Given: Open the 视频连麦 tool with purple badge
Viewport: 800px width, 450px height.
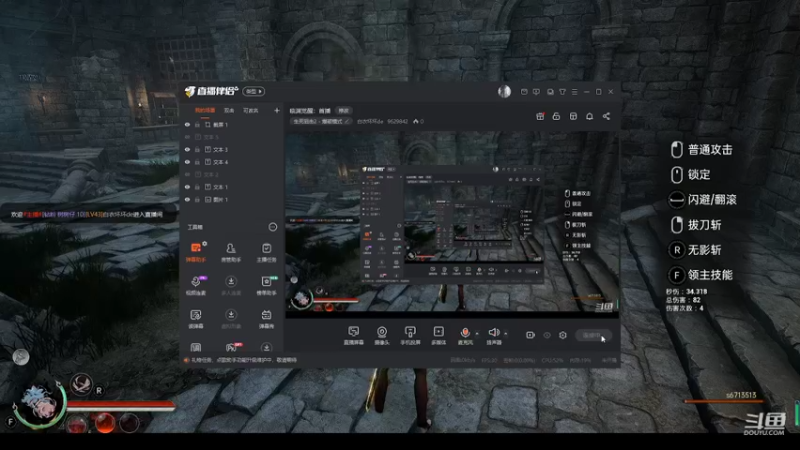Looking at the screenshot, I should click(x=196, y=285).
